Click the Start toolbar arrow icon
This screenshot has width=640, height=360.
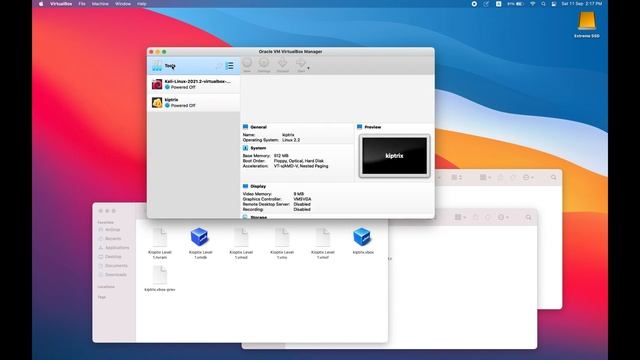(301, 64)
